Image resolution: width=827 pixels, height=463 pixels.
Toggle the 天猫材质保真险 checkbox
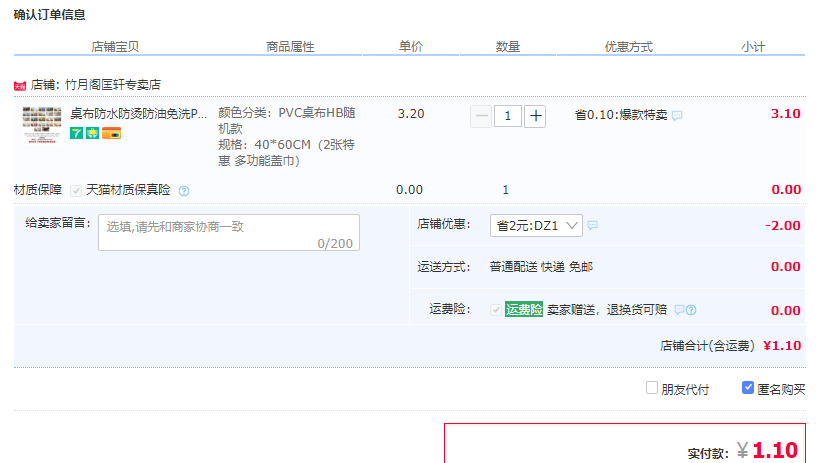click(76, 191)
